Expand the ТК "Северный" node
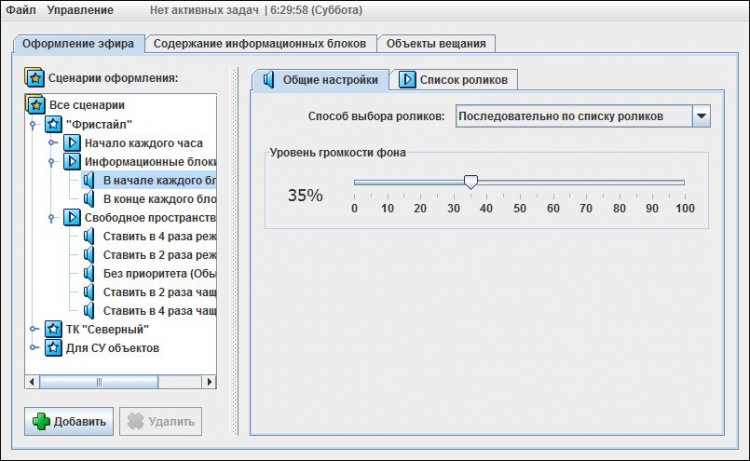Screen dimensions: 750x461 pyautogui.click(x=33, y=329)
